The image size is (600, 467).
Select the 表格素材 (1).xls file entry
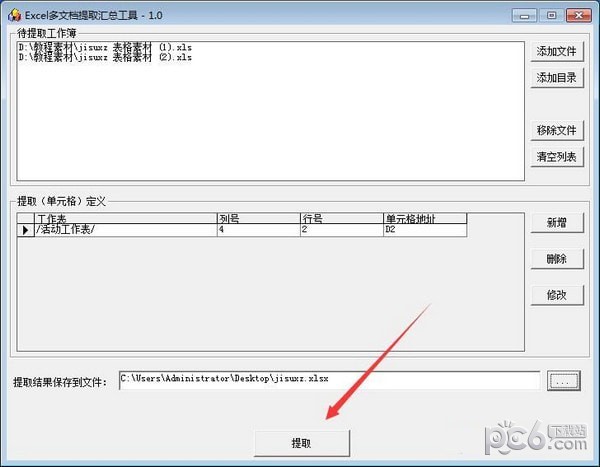tap(105, 47)
